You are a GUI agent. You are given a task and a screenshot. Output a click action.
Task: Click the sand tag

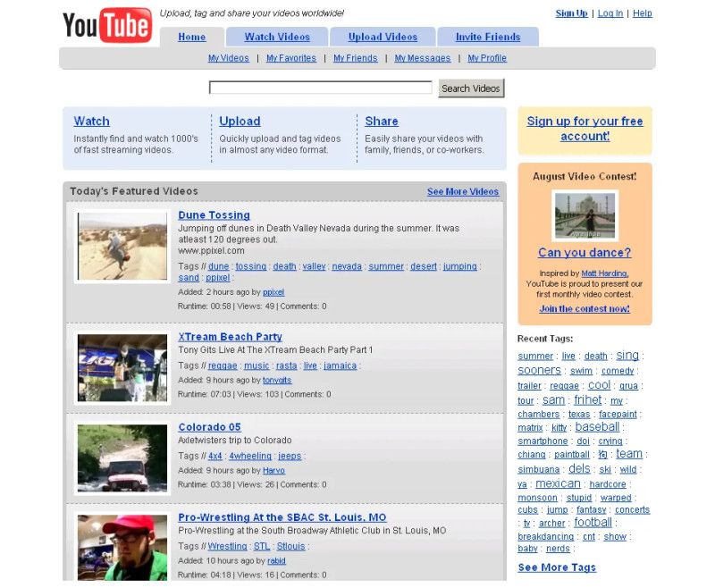coord(189,278)
